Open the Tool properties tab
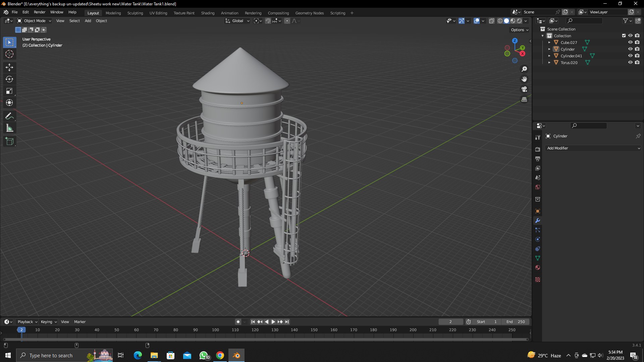The image size is (644, 362). (538, 137)
